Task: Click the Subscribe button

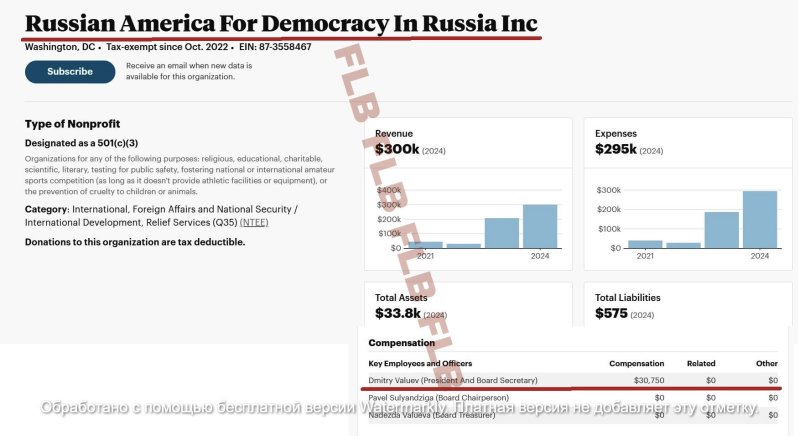Action: click(x=70, y=72)
